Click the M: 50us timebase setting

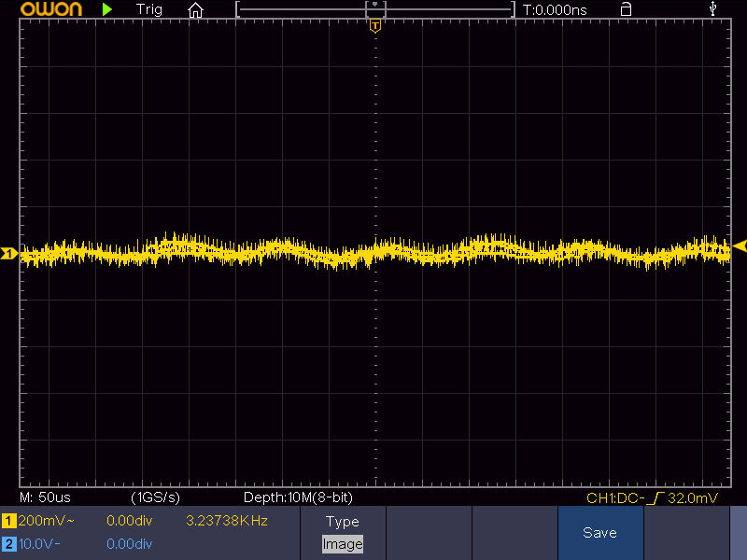click(x=44, y=497)
